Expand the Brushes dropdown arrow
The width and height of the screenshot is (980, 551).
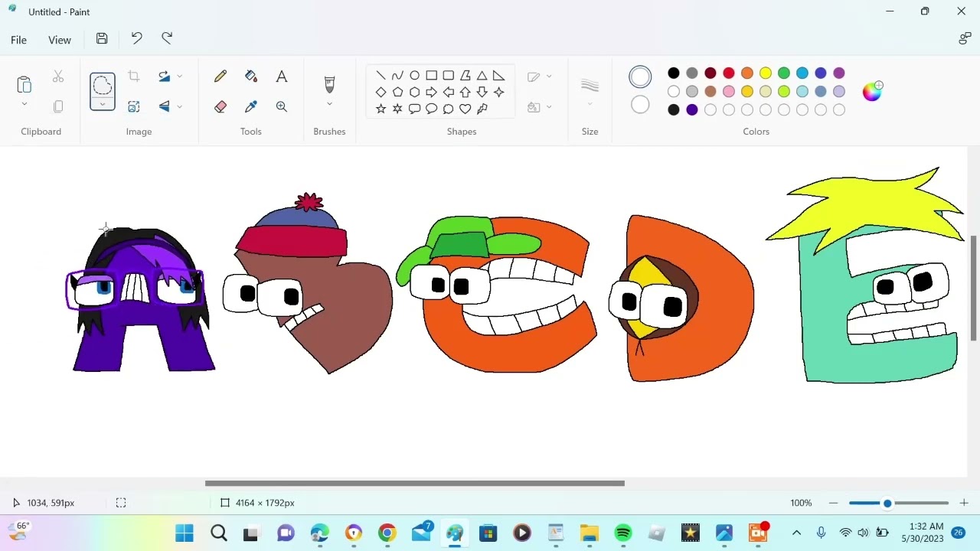click(x=329, y=104)
